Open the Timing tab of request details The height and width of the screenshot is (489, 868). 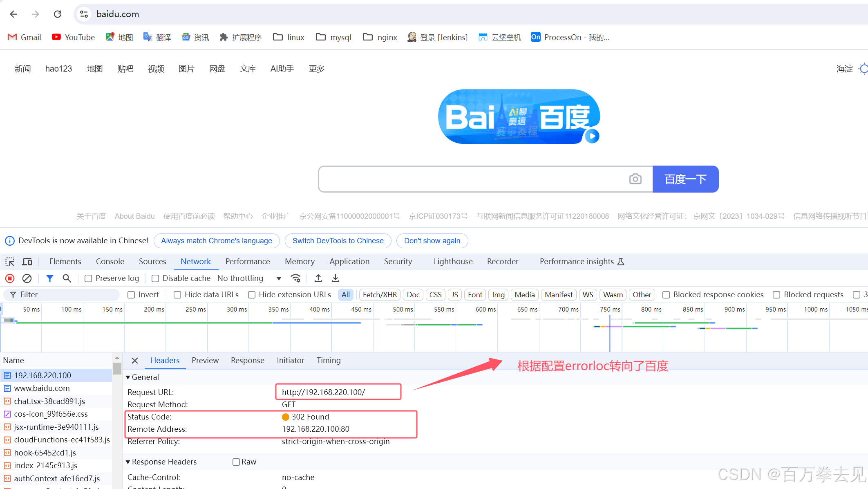(329, 361)
